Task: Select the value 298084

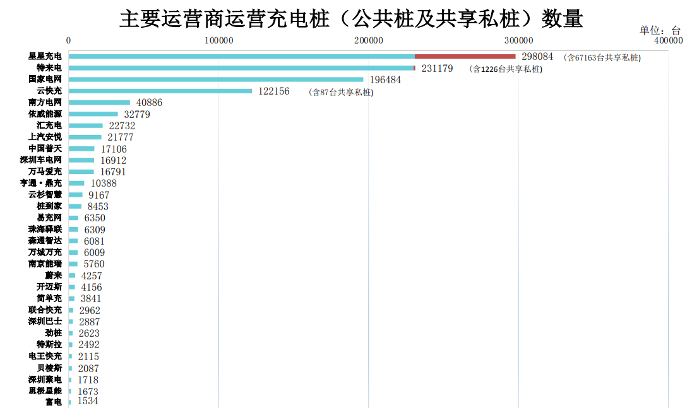Action: click(537, 56)
